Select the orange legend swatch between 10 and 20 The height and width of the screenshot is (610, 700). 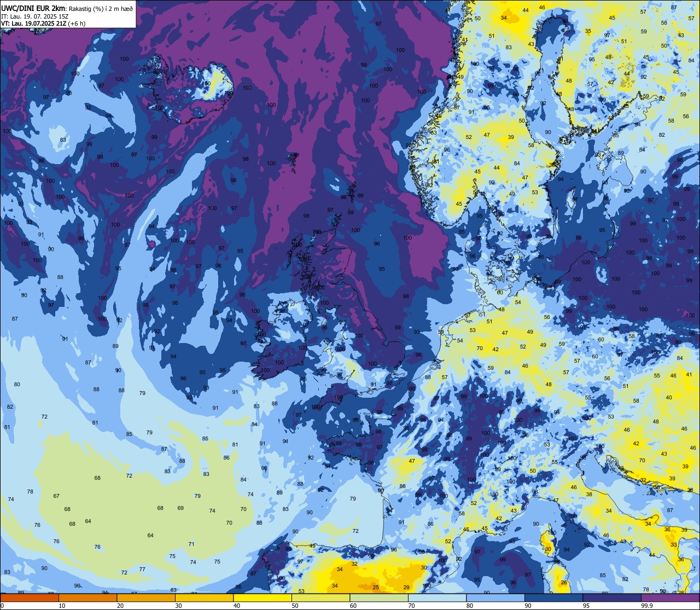point(87,597)
